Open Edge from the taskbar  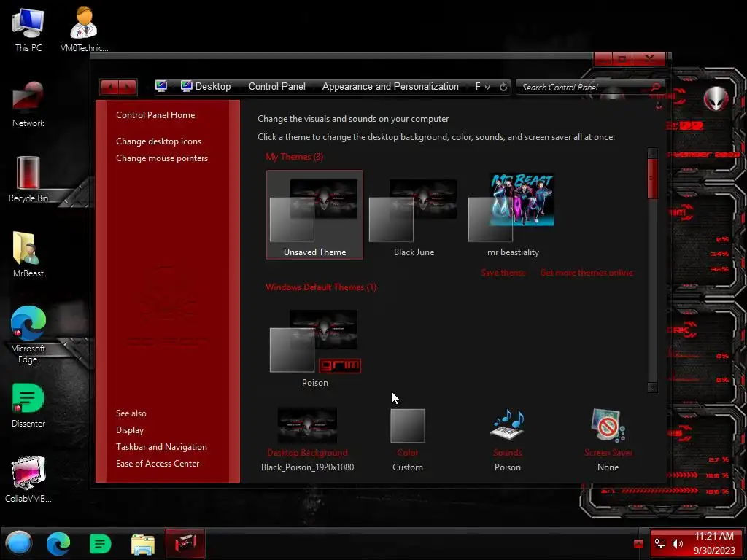(58, 544)
